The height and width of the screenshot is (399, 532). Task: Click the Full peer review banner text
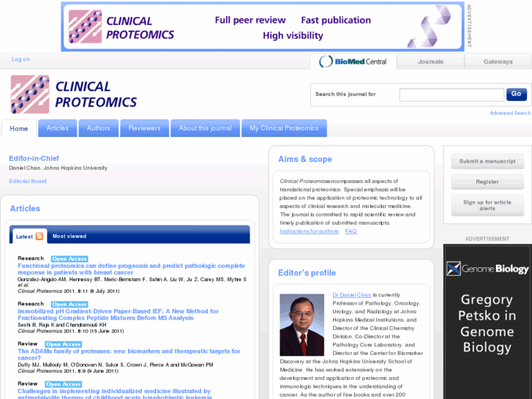click(250, 20)
